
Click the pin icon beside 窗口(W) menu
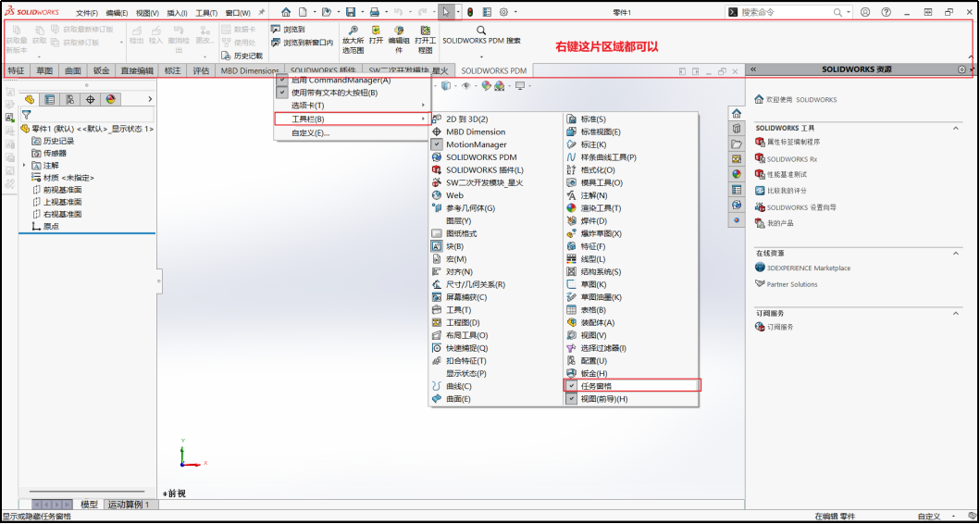(x=261, y=12)
